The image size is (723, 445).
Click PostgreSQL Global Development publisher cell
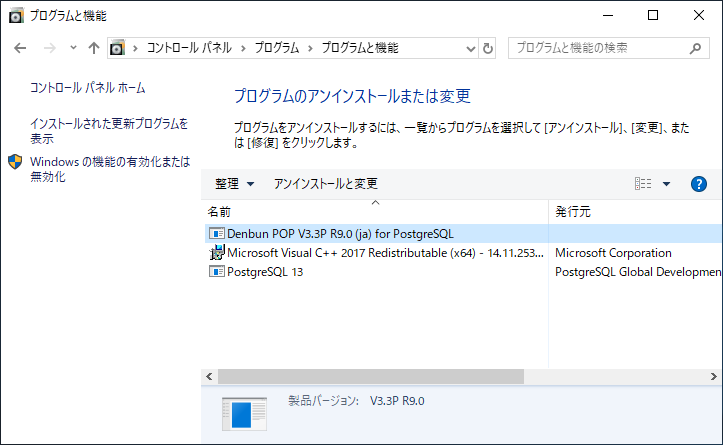click(638, 272)
